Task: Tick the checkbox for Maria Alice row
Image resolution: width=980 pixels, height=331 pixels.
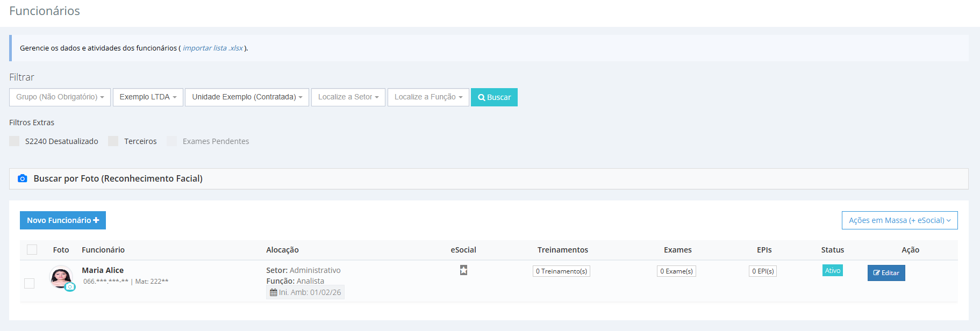Action: pyautogui.click(x=30, y=283)
